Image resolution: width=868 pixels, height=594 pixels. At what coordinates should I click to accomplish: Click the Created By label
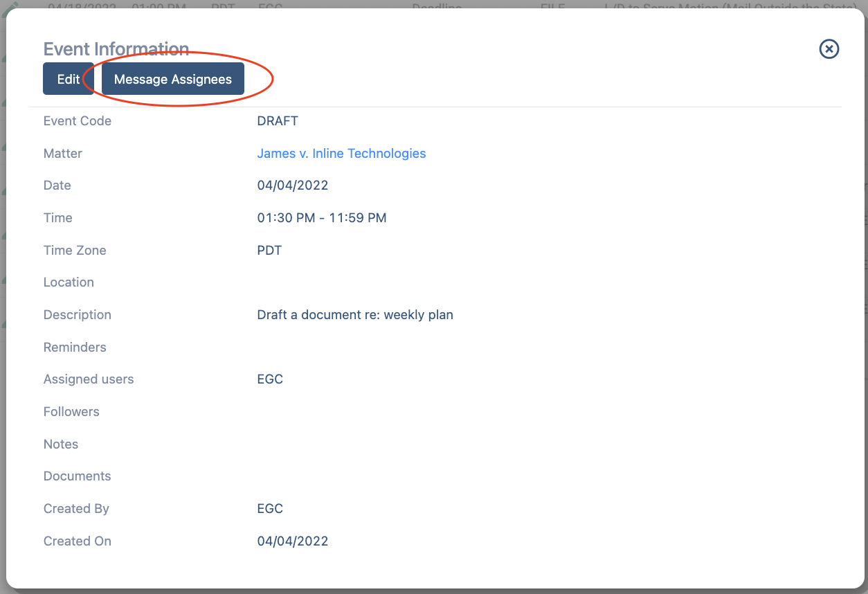click(x=76, y=509)
